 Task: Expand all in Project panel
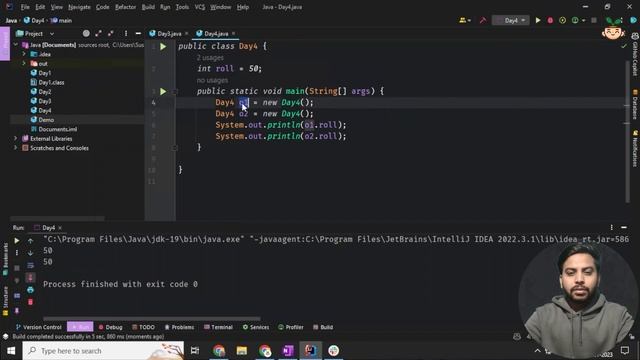[98, 33]
